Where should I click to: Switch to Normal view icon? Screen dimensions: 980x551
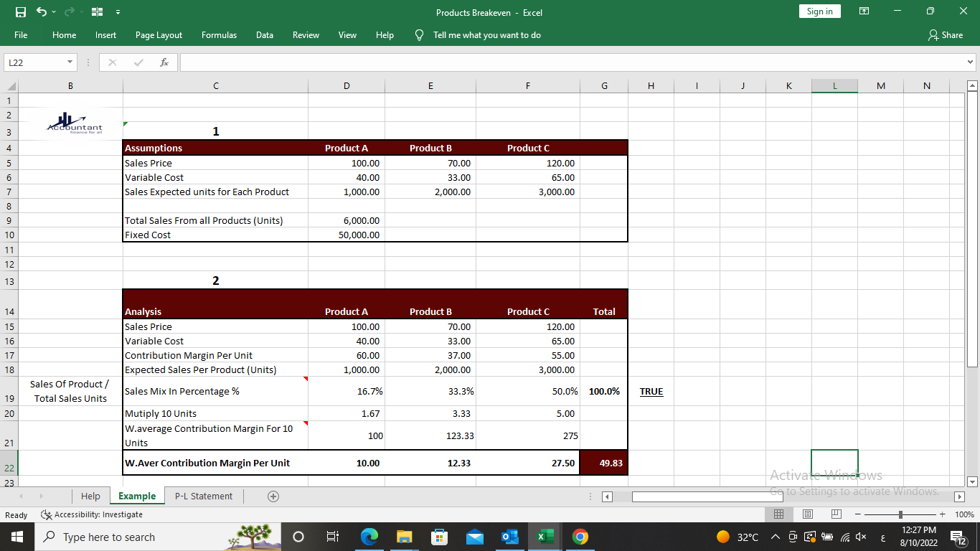tap(779, 514)
